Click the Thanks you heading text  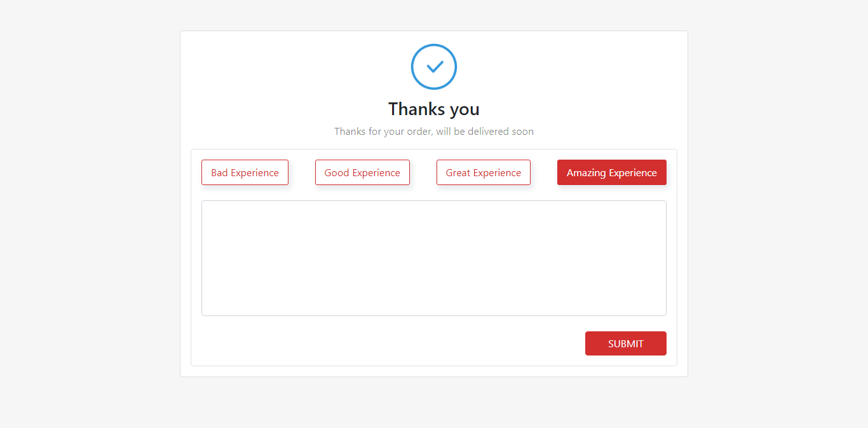(433, 109)
